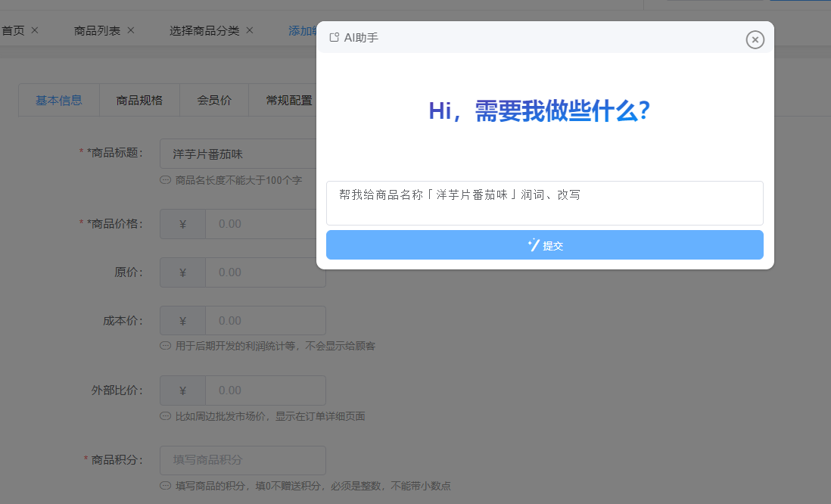Image resolution: width=831 pixels, height=504 pixels.
Task: Click the ¥ prefix of 原价
Action: tap(183, 272)
